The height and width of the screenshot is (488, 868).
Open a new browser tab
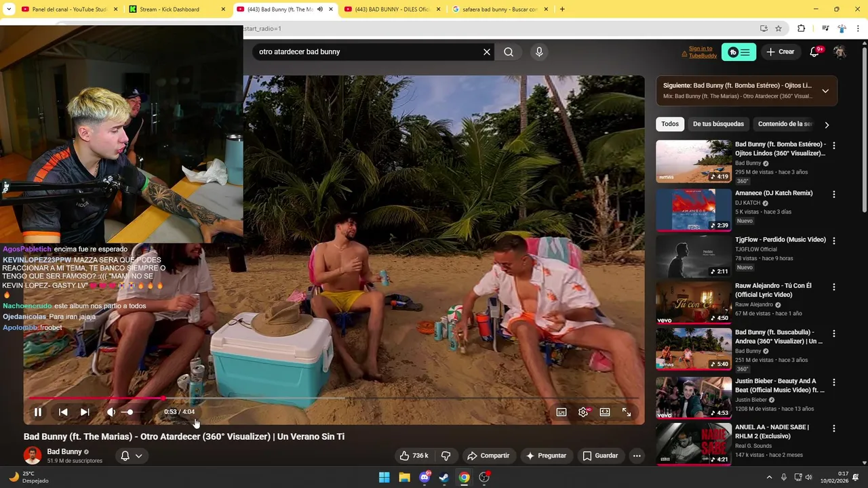(562, 9)
